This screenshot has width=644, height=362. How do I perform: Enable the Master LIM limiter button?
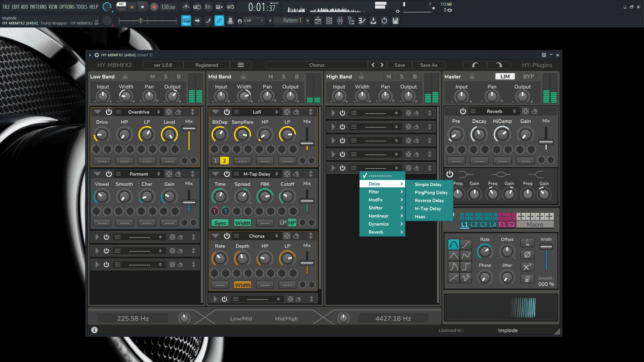click(x=505, y=76)
